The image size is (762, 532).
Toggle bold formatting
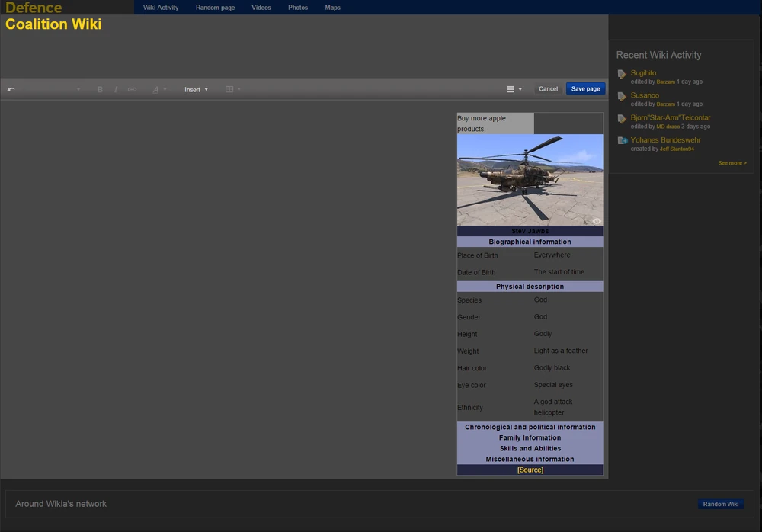(100, 89)
